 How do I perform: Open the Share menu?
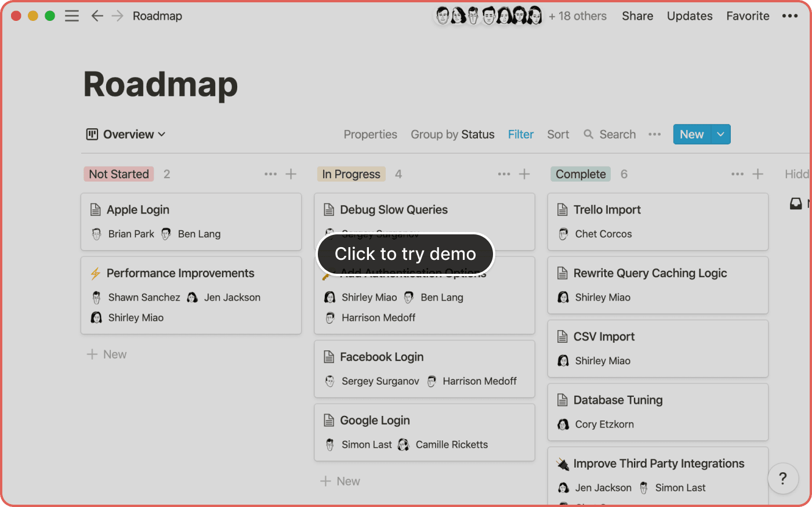(x=637, y=16)
